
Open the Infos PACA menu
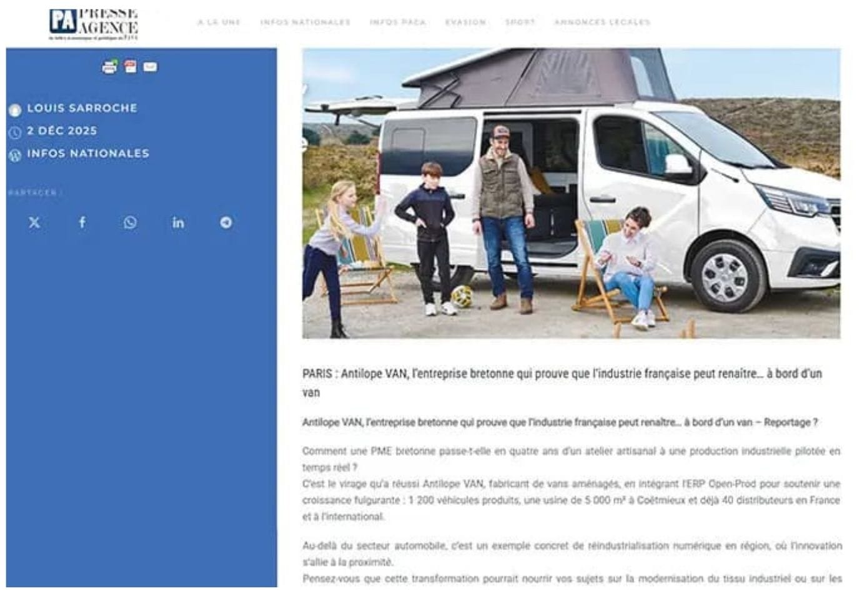[x=397, y=22]
